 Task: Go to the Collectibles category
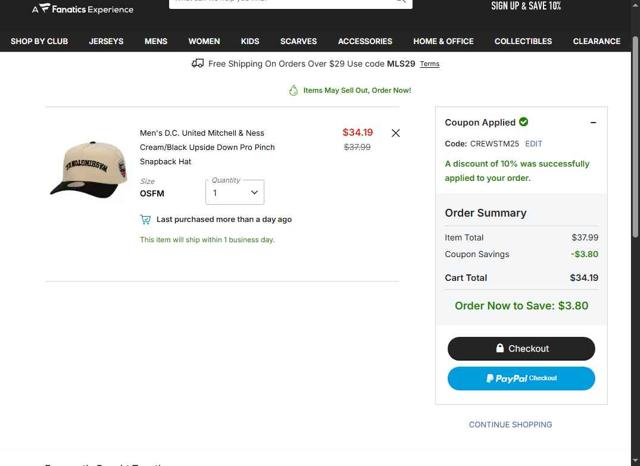[523, 41]
